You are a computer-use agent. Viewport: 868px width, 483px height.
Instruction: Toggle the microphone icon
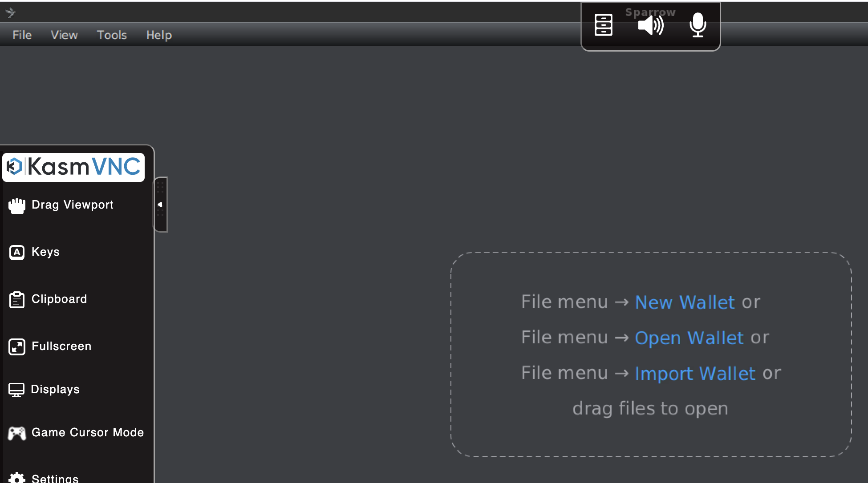click(x=698, y=25)
